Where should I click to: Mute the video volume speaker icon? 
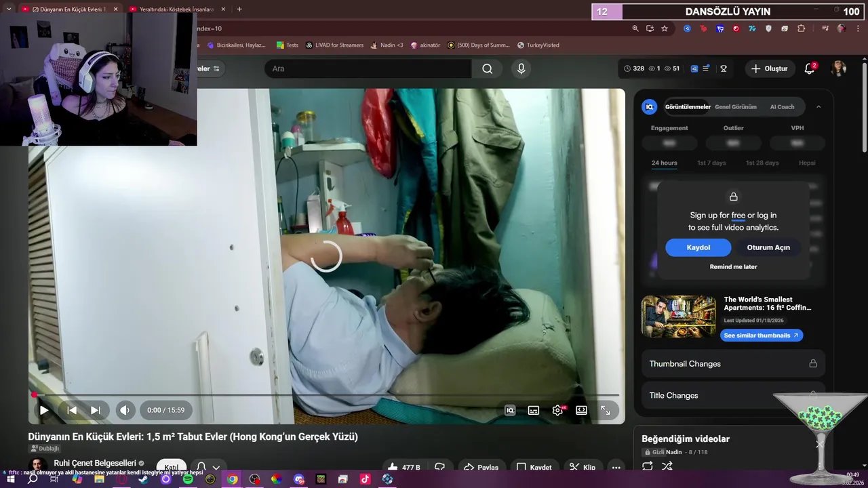point(124,410)
